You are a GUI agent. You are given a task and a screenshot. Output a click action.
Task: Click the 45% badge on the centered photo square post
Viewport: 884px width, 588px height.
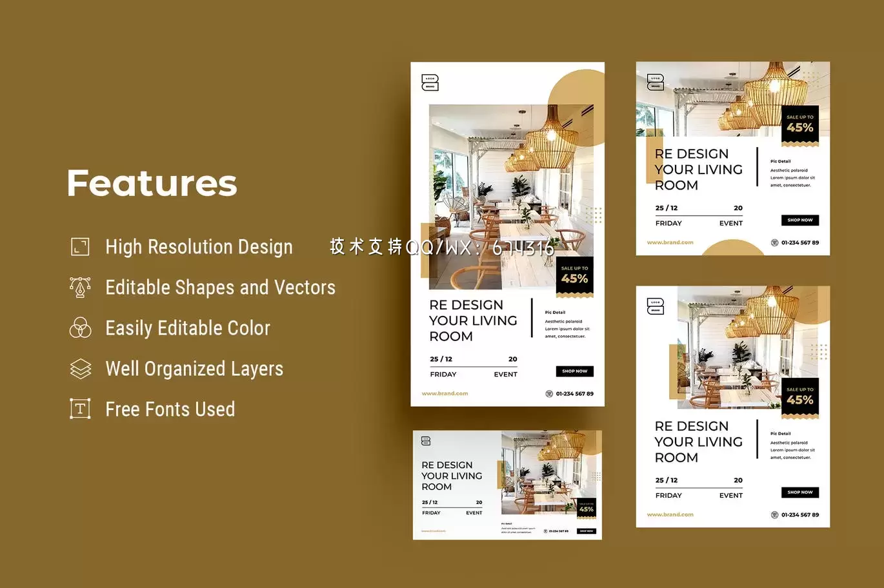click(x=800, y=398)
